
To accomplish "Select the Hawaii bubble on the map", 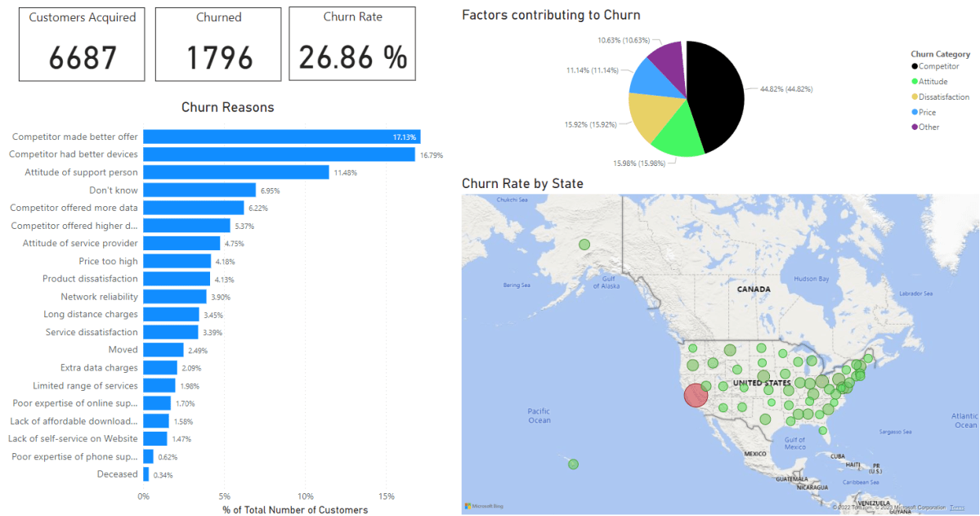I will click(573, 464).
